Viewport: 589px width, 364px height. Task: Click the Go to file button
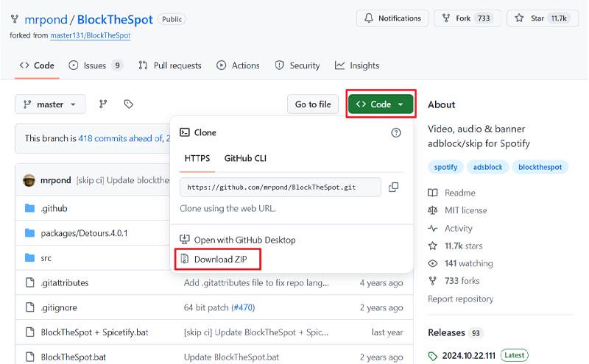(313, 104)
